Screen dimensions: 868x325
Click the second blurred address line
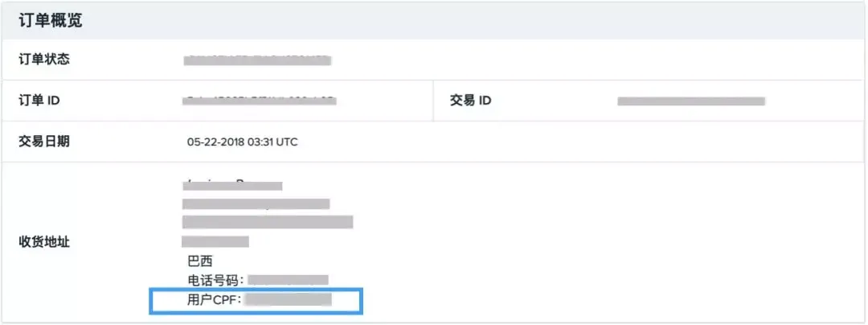pyautogui.click(x=256, y=204)
